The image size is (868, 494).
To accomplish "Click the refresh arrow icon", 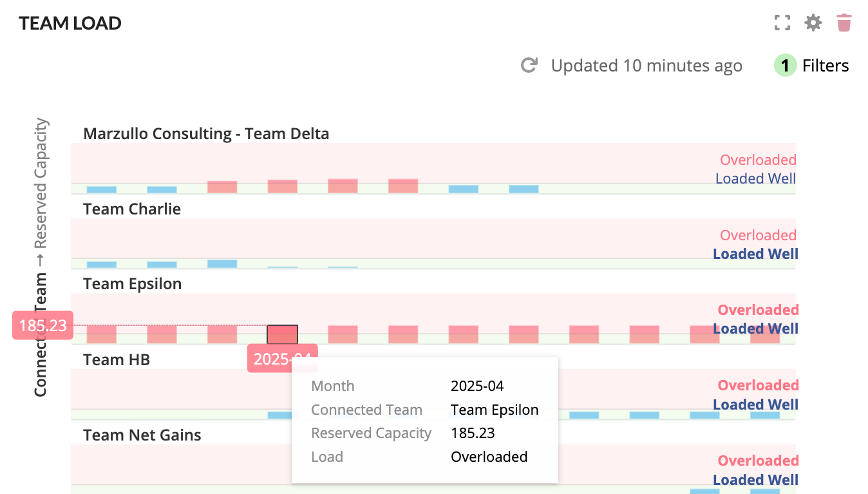I will pos(529,65).
